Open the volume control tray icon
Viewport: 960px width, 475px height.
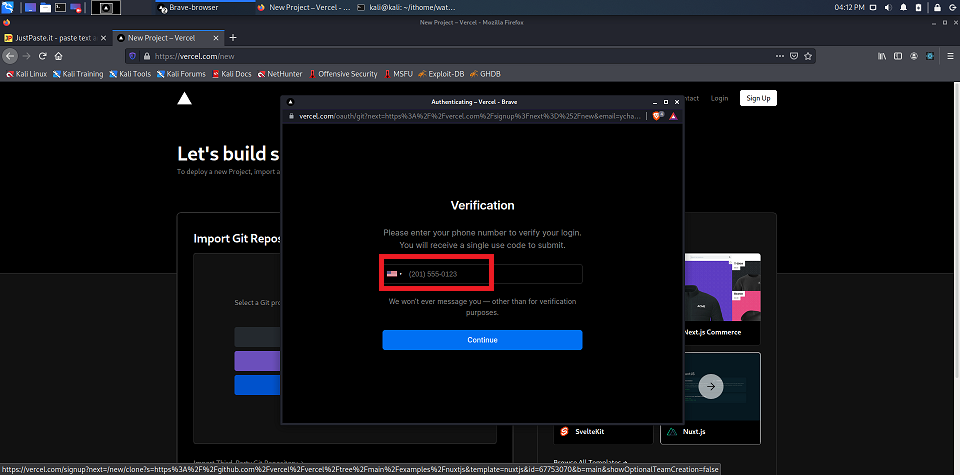click(x=888, y=7)
